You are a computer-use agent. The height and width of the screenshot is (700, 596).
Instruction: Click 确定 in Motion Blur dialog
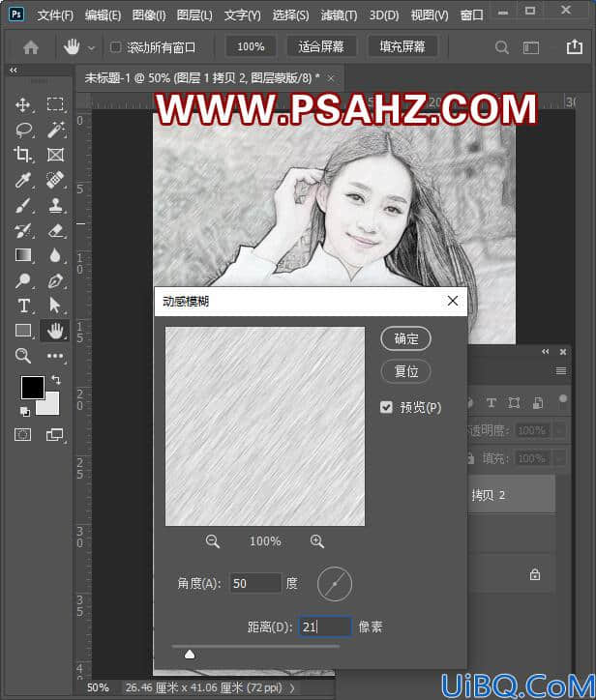(x=406, y=338)
